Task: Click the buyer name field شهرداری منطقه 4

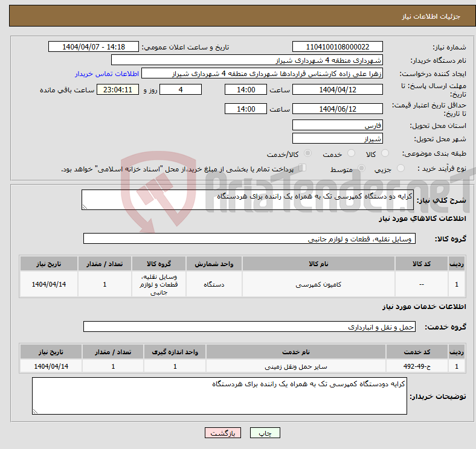Action: click(x=247, y=60)
